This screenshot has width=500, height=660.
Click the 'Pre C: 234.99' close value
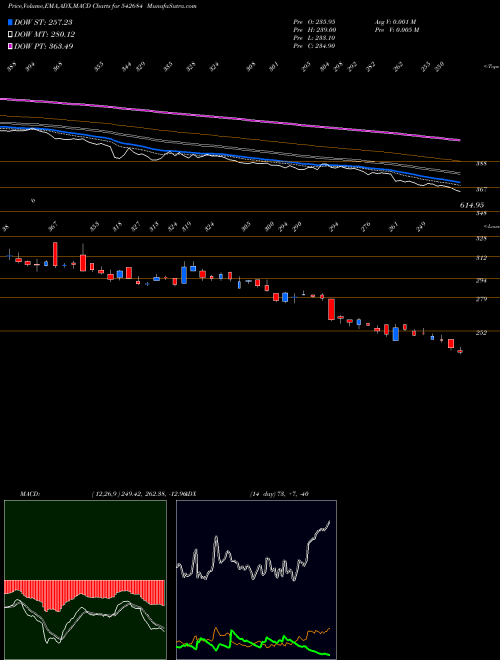[x=314, y=45]
